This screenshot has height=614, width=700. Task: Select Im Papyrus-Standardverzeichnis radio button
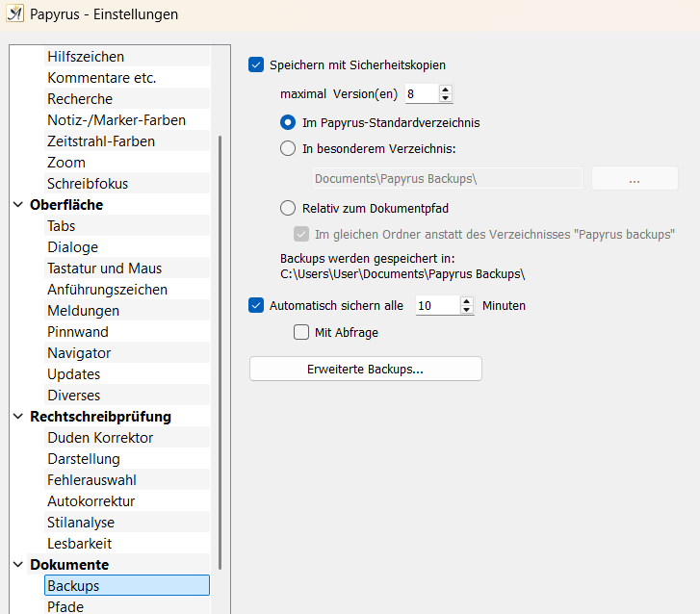click(288, 122)
